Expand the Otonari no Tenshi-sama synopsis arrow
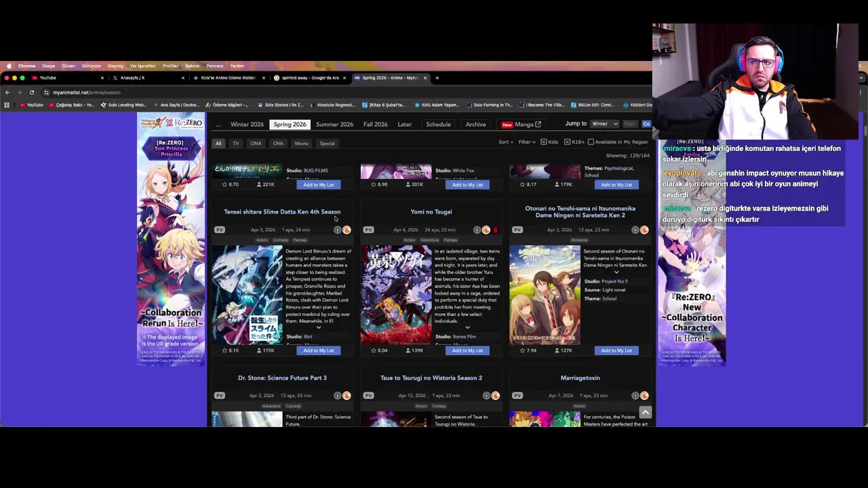The height and width of the screenshot is (488, 868). (616, 272)
